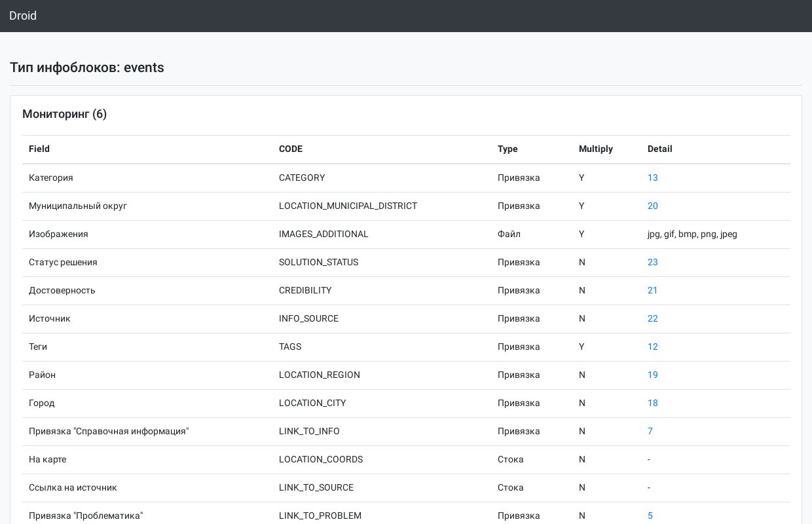The height and width of the screenshot is (524, 812).
Task: Open detail link 13 for CATEGORY
Action: point(653,178)
